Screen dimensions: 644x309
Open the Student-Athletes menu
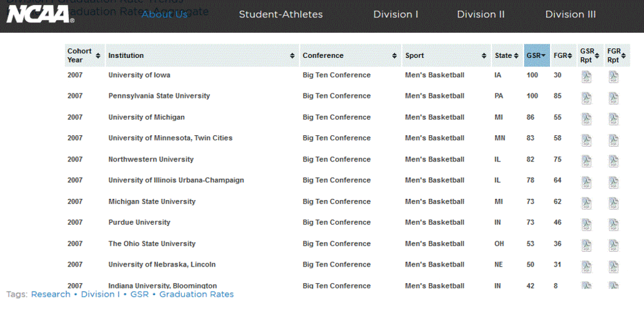(281, 14)
